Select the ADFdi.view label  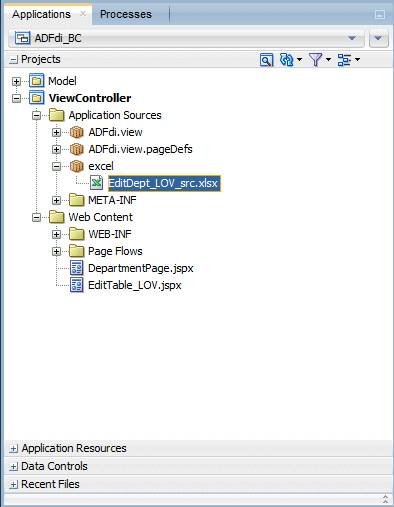click(115, 132)
